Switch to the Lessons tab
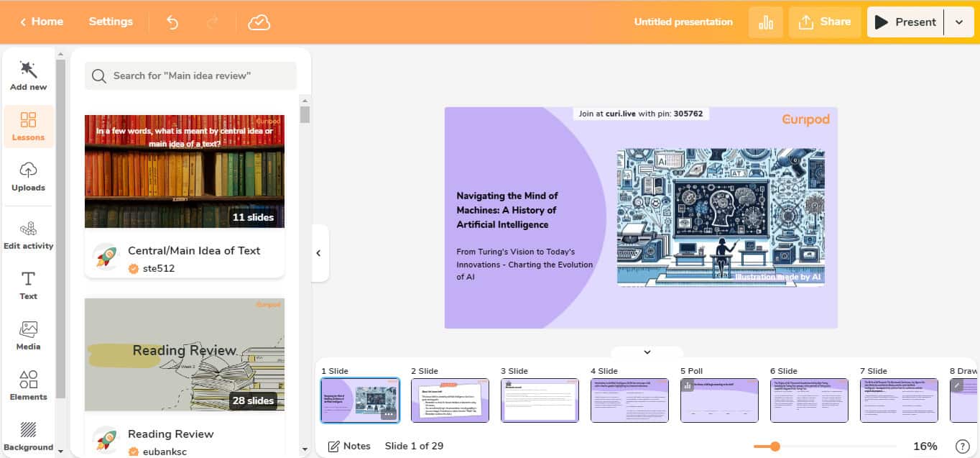This screenshot has height=458, width=980. (28, 126)
